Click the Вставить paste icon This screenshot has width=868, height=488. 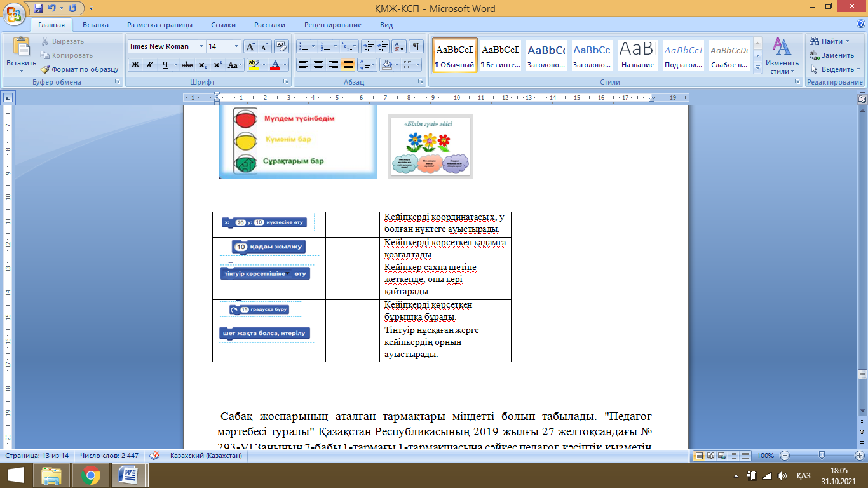[x=22, y=47]
